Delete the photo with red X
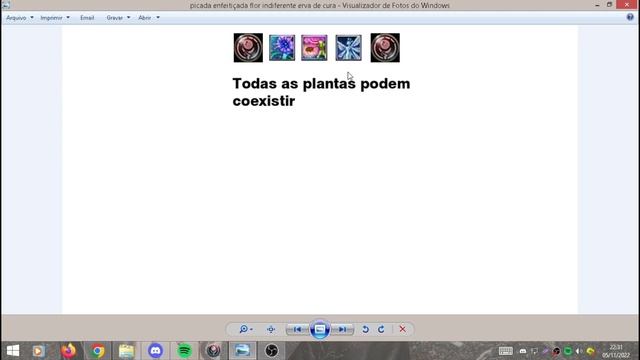 402,329
